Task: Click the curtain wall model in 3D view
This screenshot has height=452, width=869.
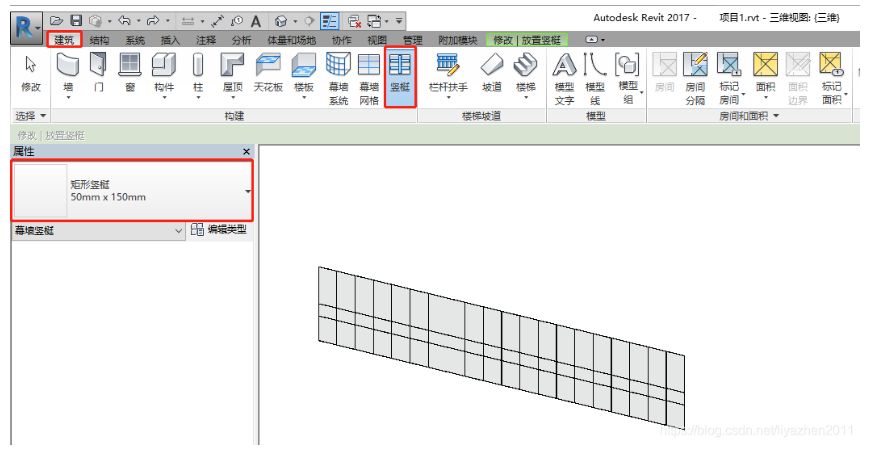Action: click(x=502, y=348)
